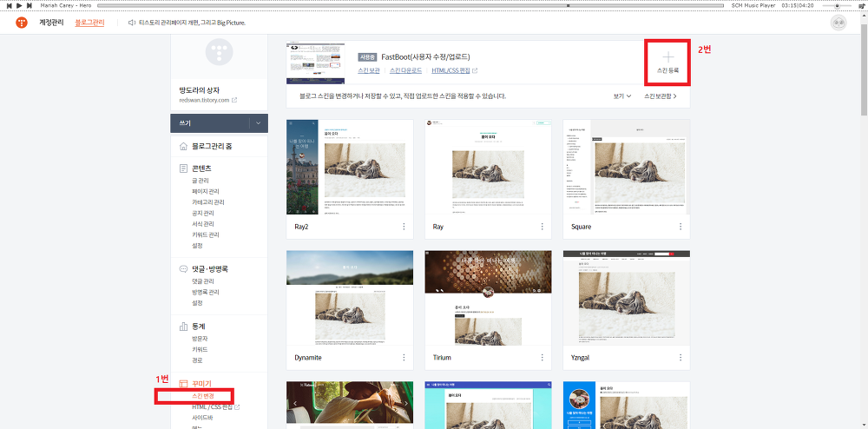Go to 블로그관리 홈
Viewport: 868px width, 429px height.
[212, 147]
